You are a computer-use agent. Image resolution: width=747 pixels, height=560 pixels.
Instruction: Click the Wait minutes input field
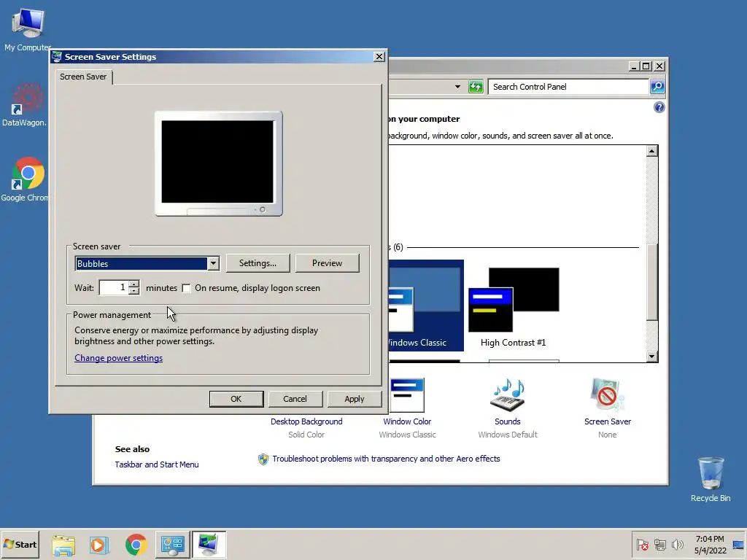tap(114, 287)
